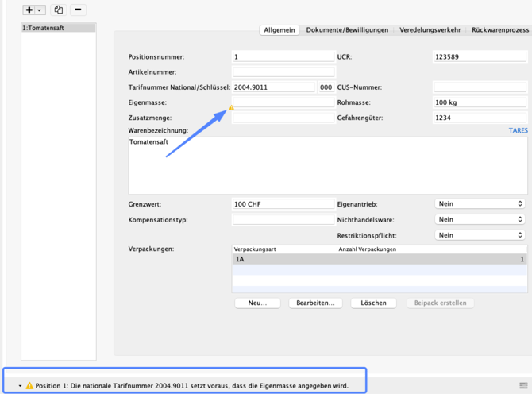Click the TARES link
The width and height of the screenshot is (532, 394).
point(518,130)
